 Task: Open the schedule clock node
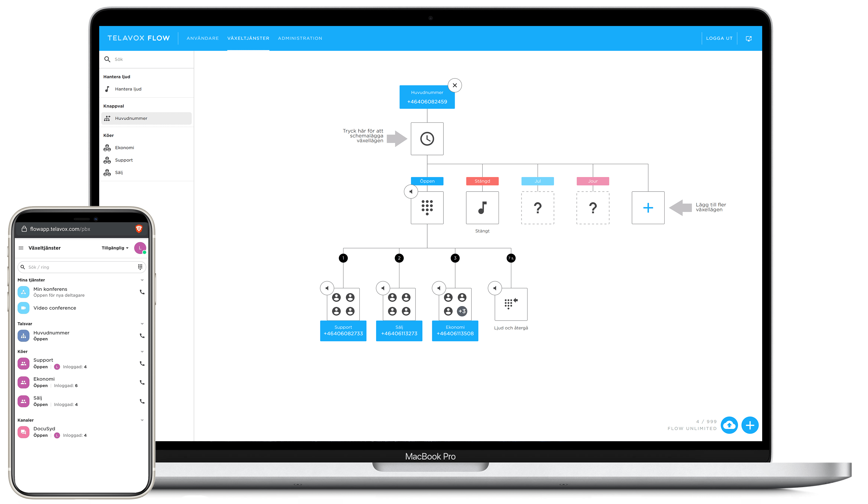click(427, 139)
